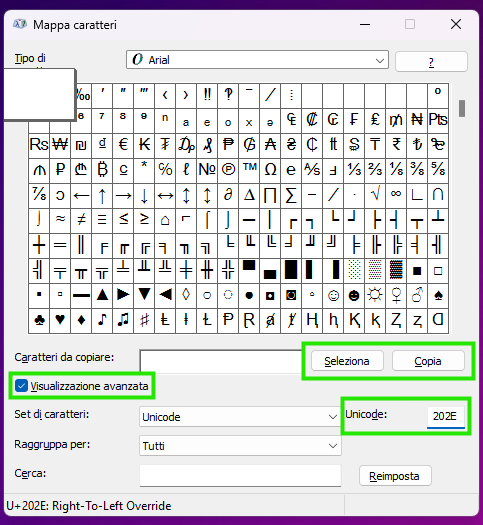
Task: Select the infinity symbol cell
Action: [x=396, y=195]
